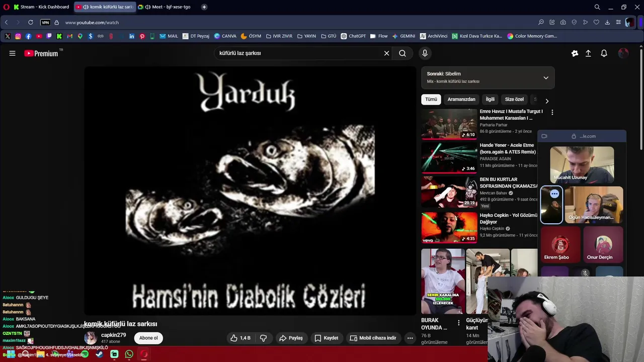This screenshot has width=644, height=362.
Task: Open the YouTube create upload icon
Action: 588,53
